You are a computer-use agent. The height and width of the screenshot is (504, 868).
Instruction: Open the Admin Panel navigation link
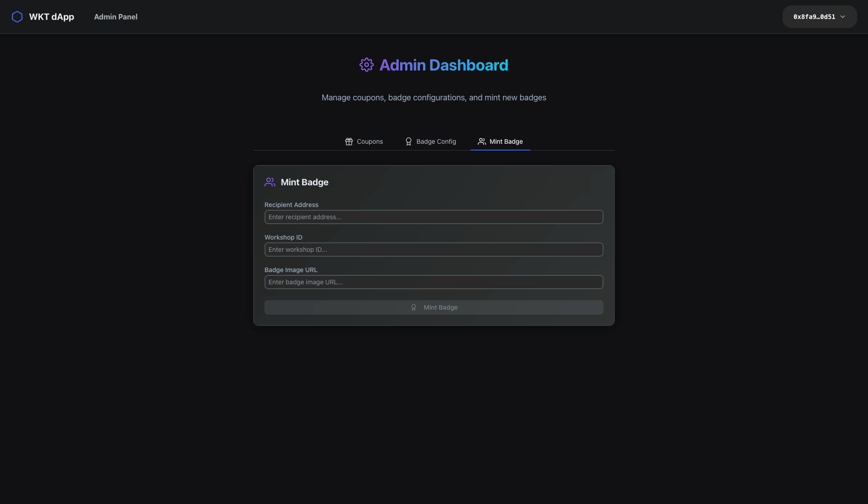pyautogui.click(x=116, y=17)
